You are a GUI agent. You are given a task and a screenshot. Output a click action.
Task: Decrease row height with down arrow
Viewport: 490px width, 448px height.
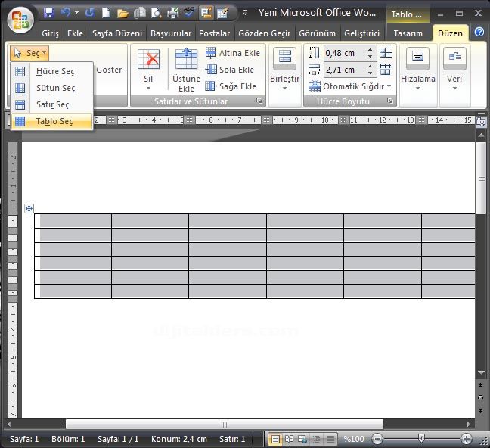pos(370,56)
